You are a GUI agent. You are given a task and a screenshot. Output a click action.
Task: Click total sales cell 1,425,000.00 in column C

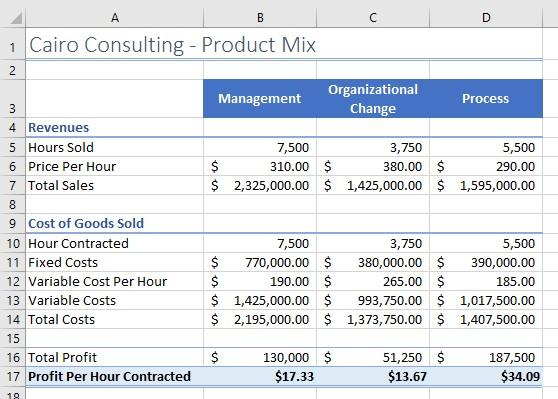click(x=373, y=185)
